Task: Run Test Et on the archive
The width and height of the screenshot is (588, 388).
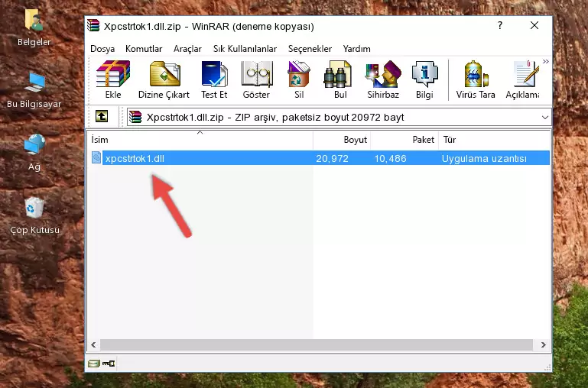Action: tap(214, 79)
